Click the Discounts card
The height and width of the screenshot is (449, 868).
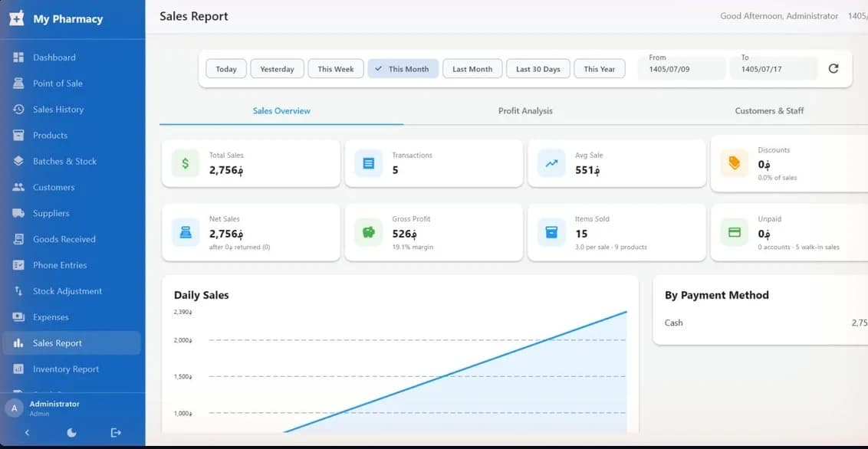[x=789, y=164]
